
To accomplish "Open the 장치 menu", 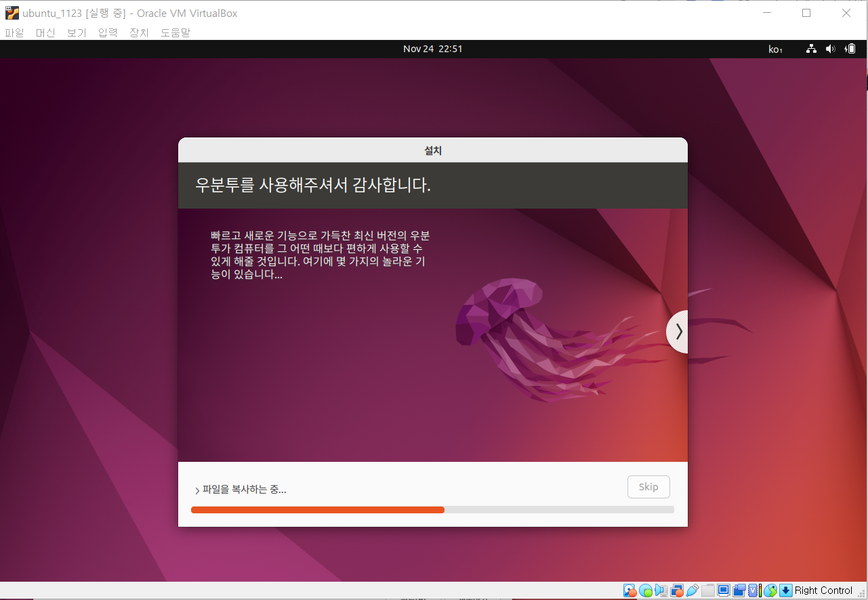I will [x=139, y=33].
